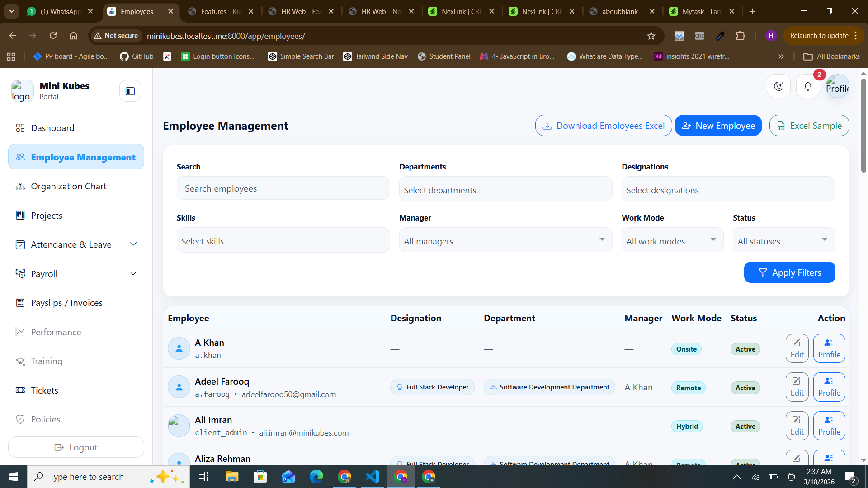Click the Logout button
Viewport: 868px width, 488px height.
76,447
